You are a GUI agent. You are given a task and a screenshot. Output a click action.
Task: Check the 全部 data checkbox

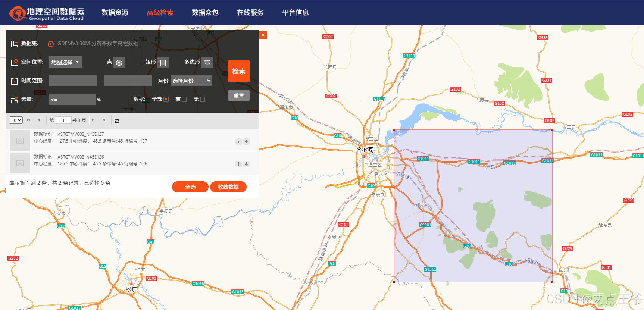pos(166,99)
